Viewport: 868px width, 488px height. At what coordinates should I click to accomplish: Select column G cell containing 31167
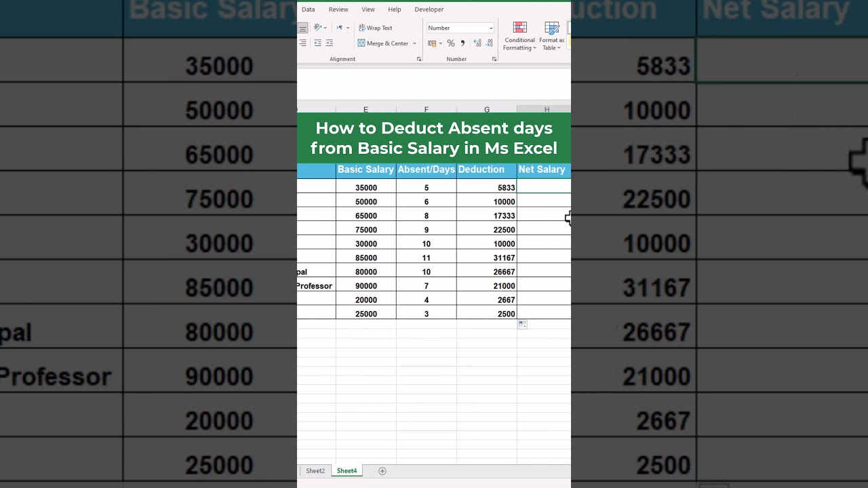486,258
